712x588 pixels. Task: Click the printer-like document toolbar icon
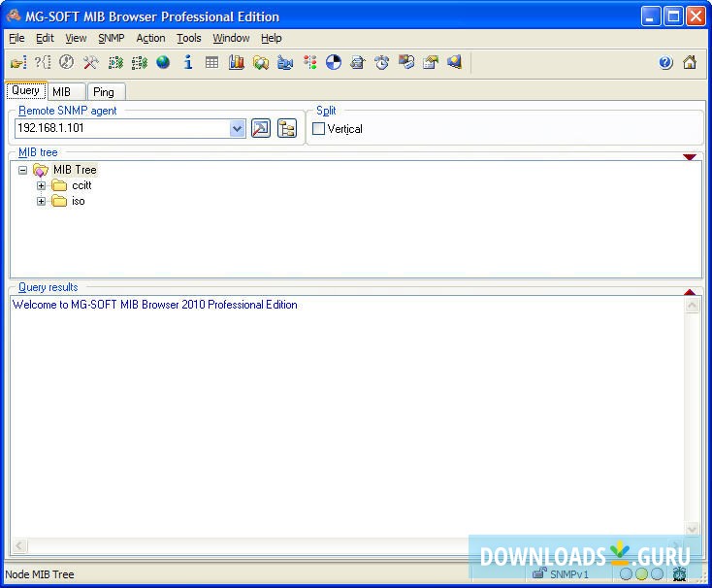click(358, 62)
